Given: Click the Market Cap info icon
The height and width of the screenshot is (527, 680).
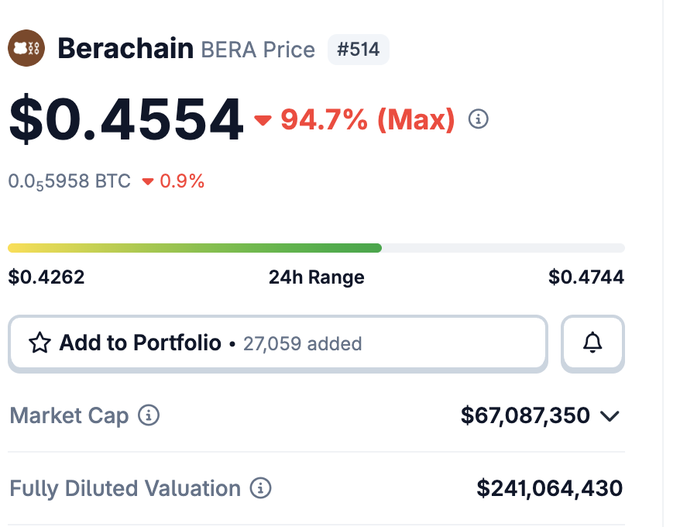Looking at the screenshot, I should tap(149, 415).
